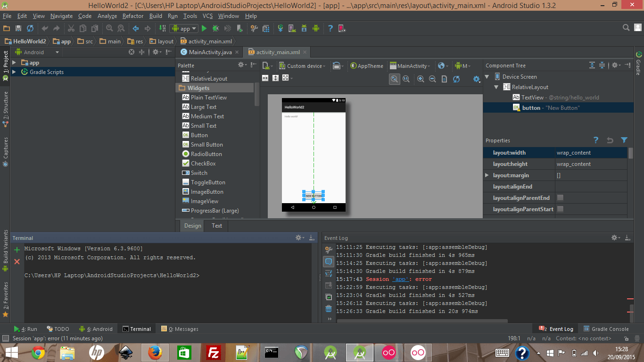Open the Build menu

[x=156, y=16]
